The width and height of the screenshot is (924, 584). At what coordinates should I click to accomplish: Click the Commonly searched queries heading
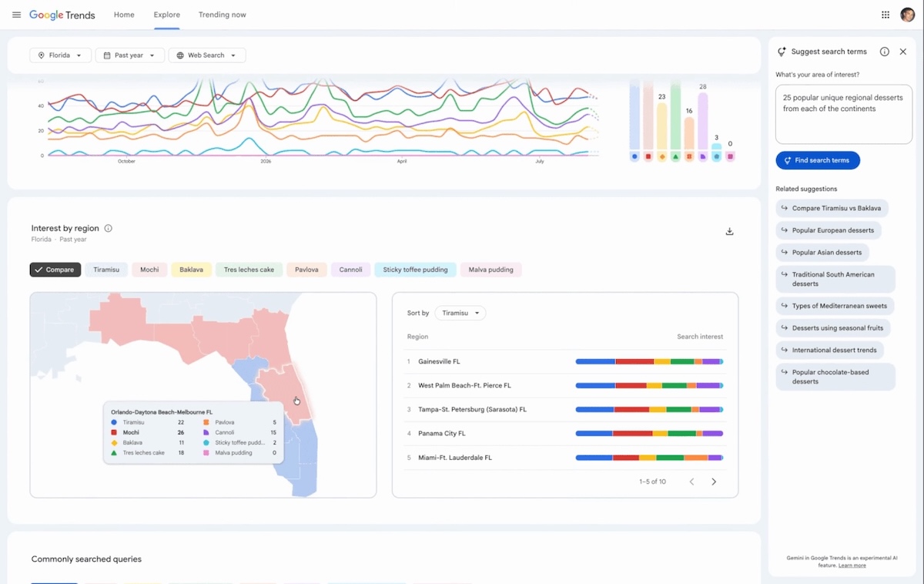coord(86,559)
